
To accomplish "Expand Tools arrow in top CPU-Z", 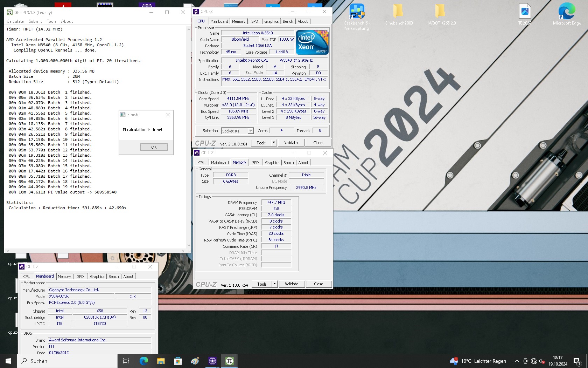I will point(274,143).
